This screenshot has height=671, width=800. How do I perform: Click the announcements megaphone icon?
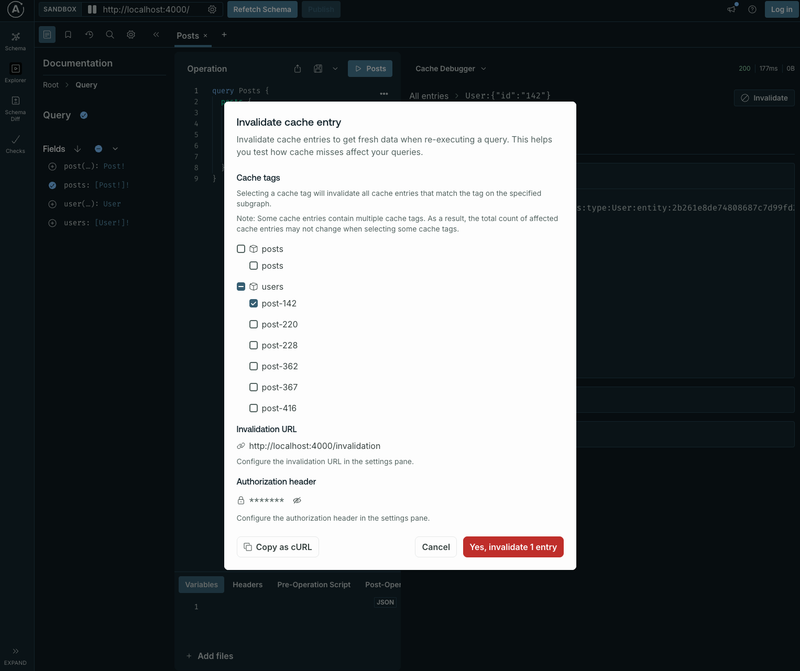731,9
